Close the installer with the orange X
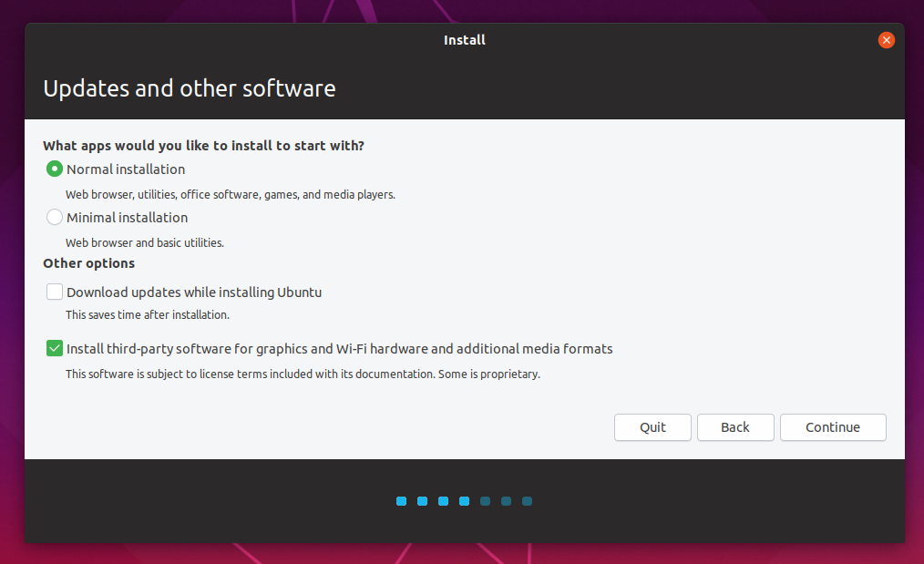This screenshot has width=924, height=564. tap(886, 40)
